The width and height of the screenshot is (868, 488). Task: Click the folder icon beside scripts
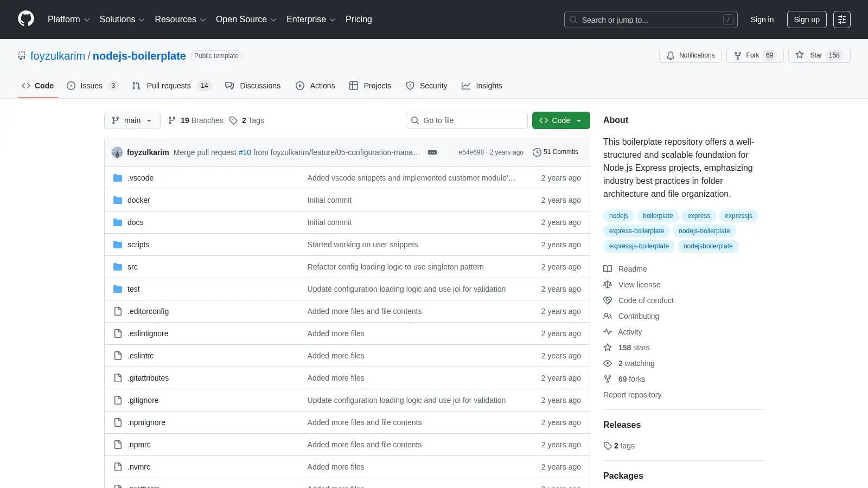(118, 245)
